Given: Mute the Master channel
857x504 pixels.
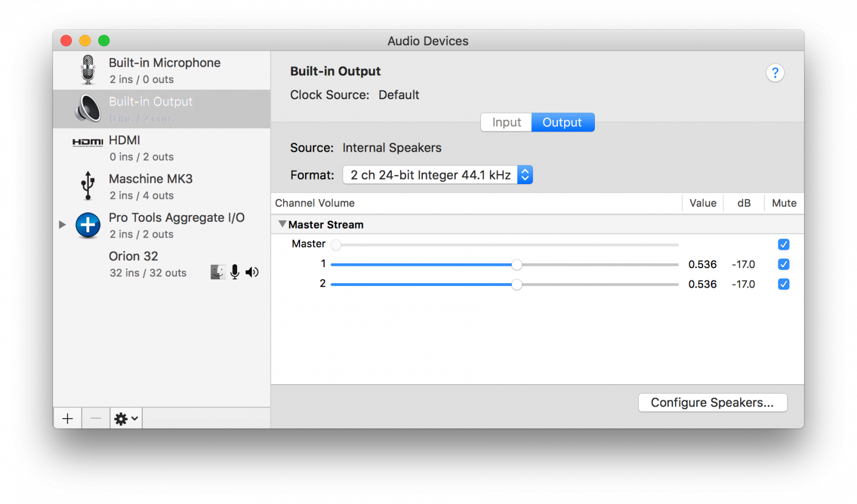Looking at the screenshot, I should click(783, 244).
